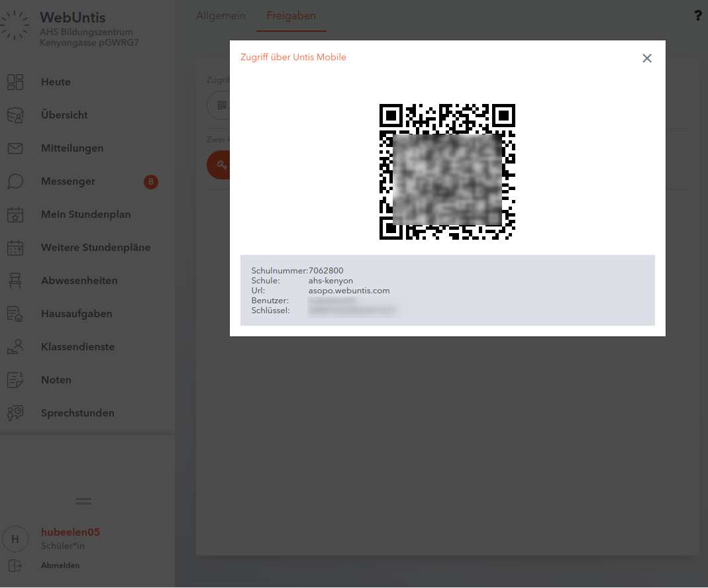Click the dialog title Zugriff über Untis Mobile
This screenshot has width=708, height=588.
(293, 58)
